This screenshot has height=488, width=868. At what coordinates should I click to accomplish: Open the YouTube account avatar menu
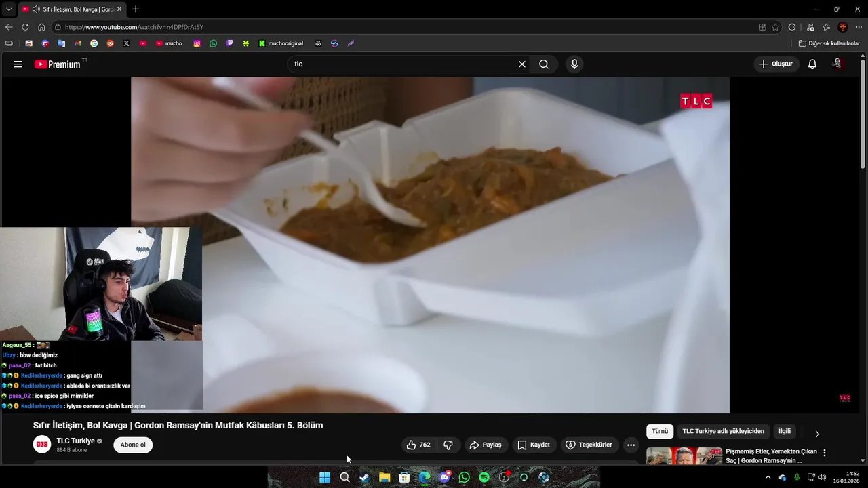tap(839, 64)
